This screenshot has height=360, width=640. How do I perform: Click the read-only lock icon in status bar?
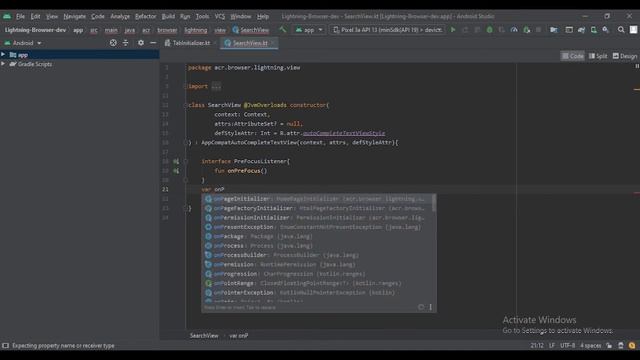click(609, 345)
